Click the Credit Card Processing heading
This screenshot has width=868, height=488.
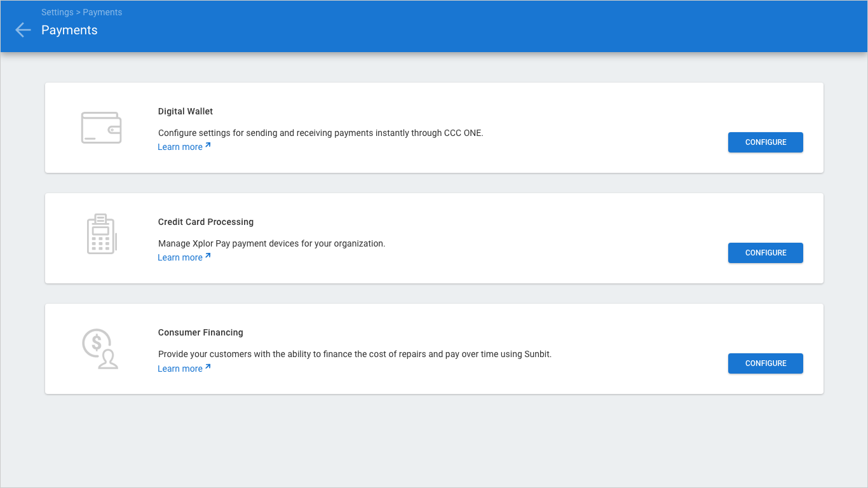point(206,222)
